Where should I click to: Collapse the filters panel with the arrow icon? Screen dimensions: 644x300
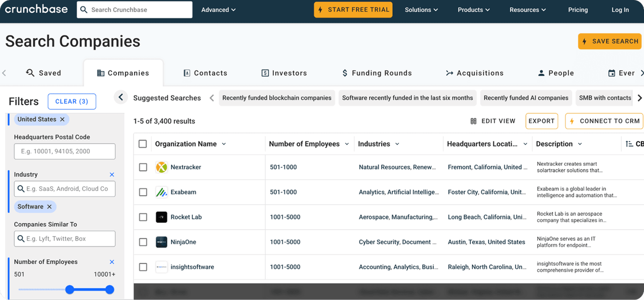120,97
